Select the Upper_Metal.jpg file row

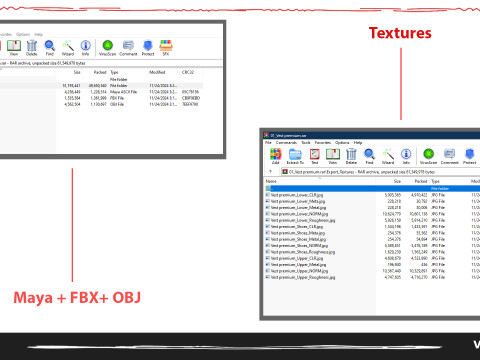(x=372, y=265)
